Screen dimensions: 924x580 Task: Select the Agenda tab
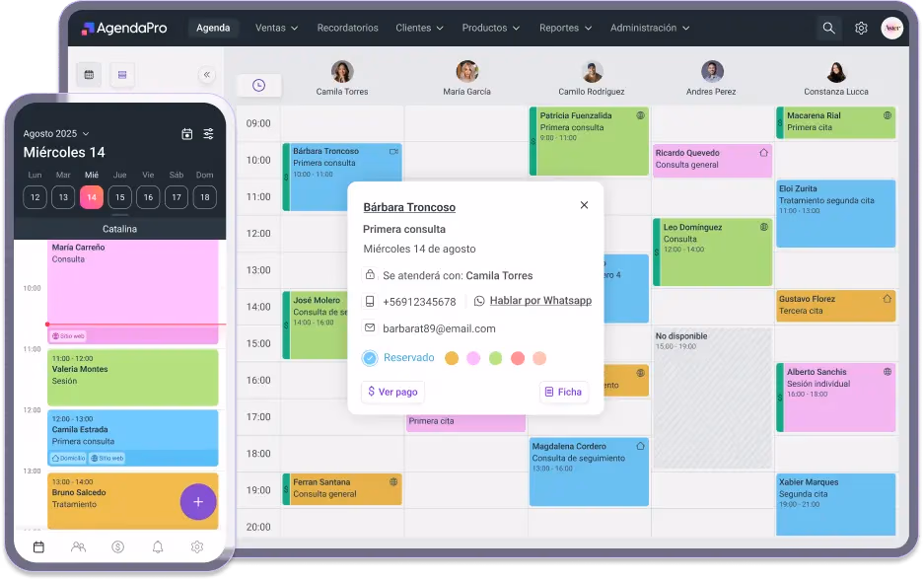click(213, 29)
